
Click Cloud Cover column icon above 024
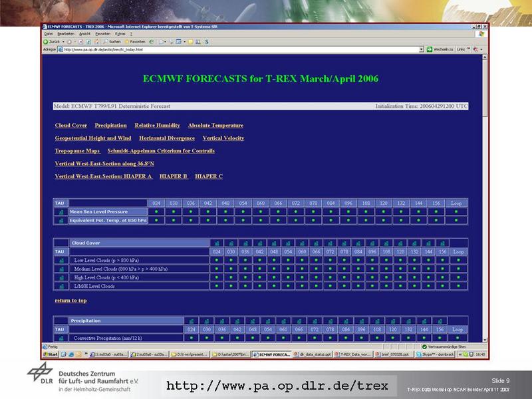pos(217,243)
